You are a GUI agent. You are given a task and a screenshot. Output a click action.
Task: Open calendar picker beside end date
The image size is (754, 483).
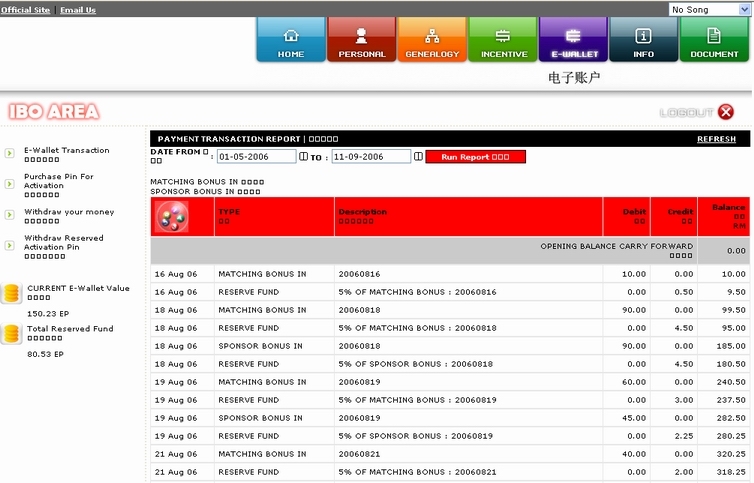click(418, 157)
